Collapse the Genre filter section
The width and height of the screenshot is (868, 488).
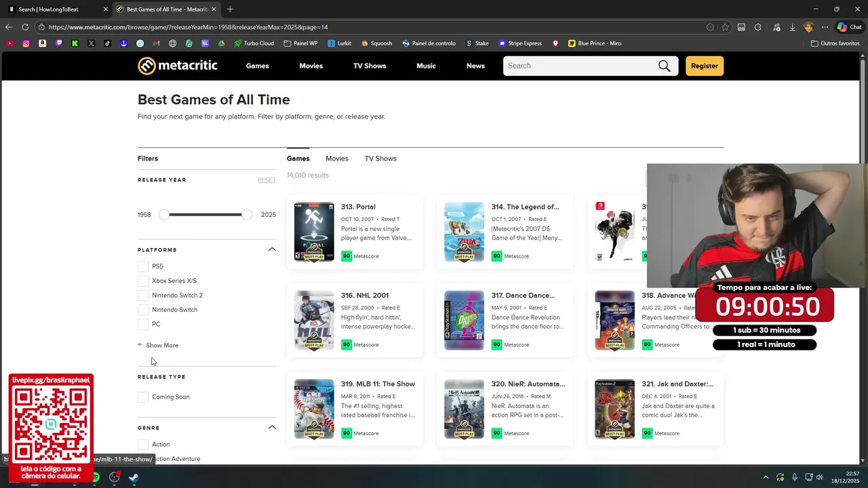(272, 428)
